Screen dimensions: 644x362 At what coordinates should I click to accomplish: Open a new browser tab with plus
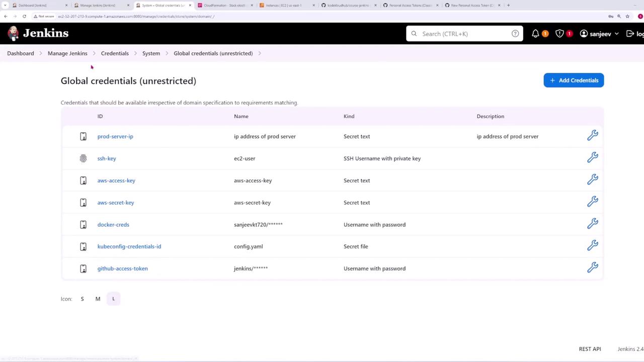point(508,5)
